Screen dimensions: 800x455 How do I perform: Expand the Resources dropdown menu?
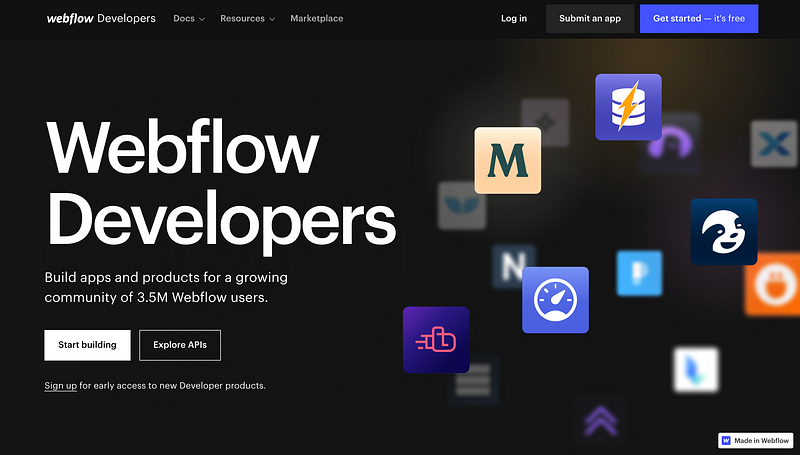coord(247,18)
